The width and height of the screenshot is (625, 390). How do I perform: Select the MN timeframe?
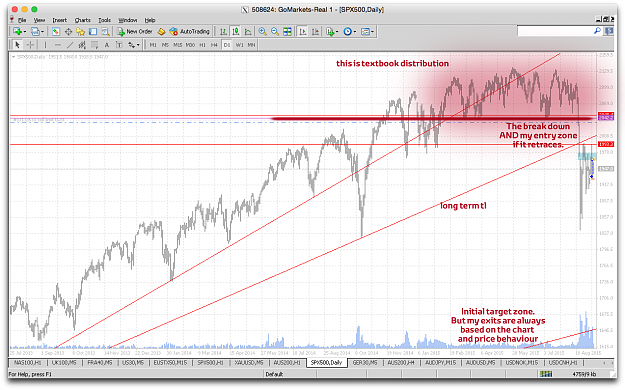click(x=251, y=45)
